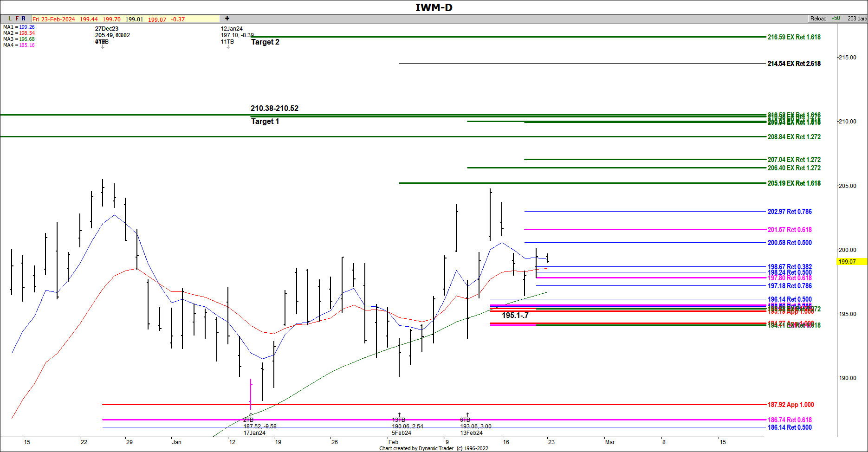Screen dimensions: 868x452
Task: Select the 201.57 Ret 0.618 level label
Action: pos(790,230)
